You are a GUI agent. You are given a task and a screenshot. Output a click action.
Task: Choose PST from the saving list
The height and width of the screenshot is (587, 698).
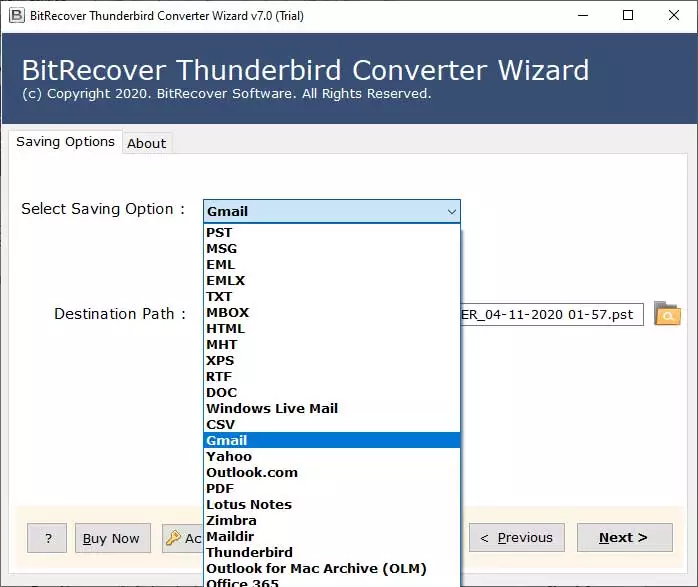[332, 232]
